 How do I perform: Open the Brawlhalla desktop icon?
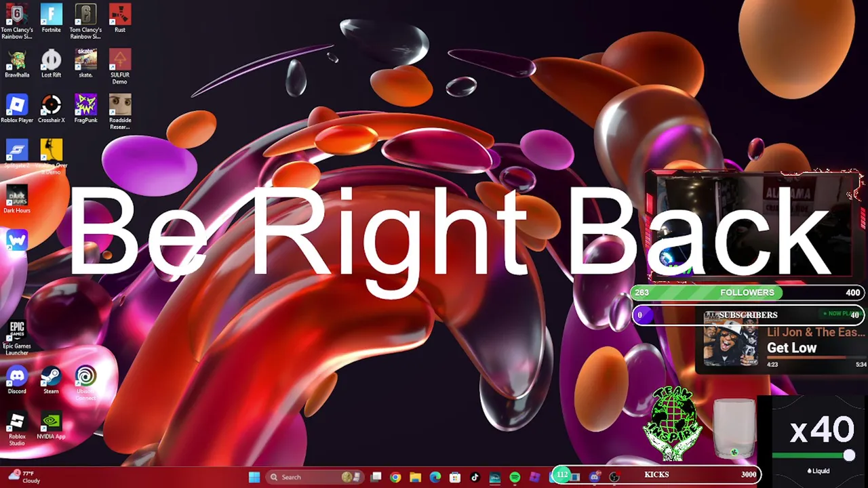(17, 64)
